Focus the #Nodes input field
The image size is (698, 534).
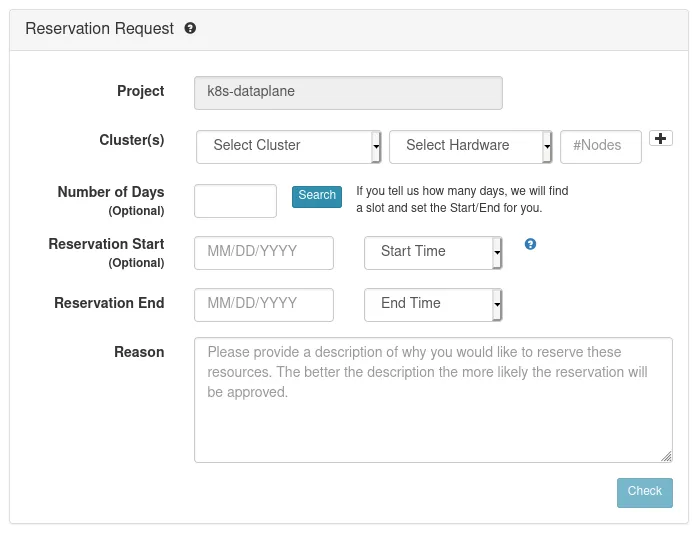point(601,147)
